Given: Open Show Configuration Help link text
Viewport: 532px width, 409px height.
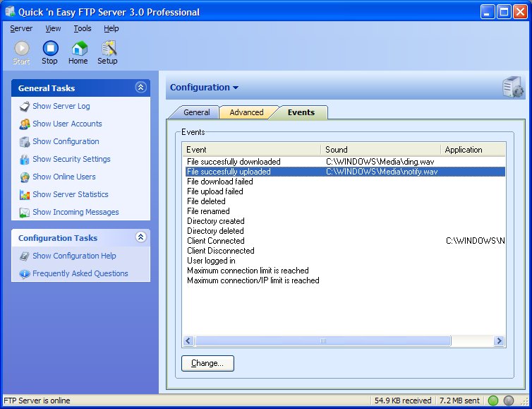Looking at the screenshot, I should coord(74,256).
